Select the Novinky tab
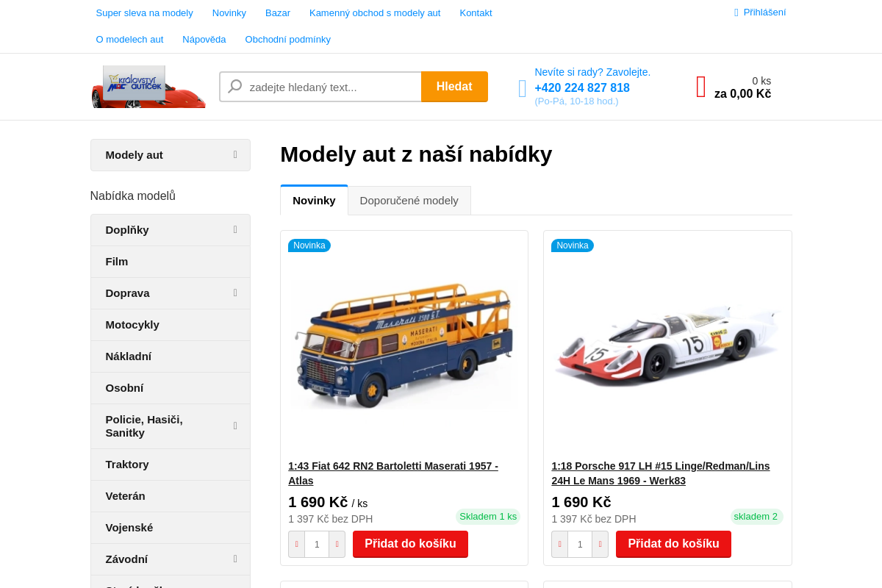Image resolution: width=882 pixels, height=588 pixels. 314,200
